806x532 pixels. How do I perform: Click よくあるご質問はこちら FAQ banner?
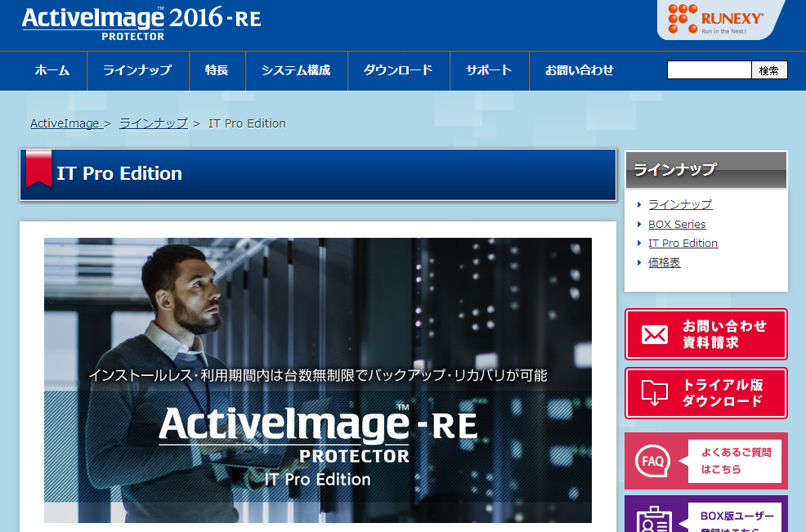tap(705, 461)
